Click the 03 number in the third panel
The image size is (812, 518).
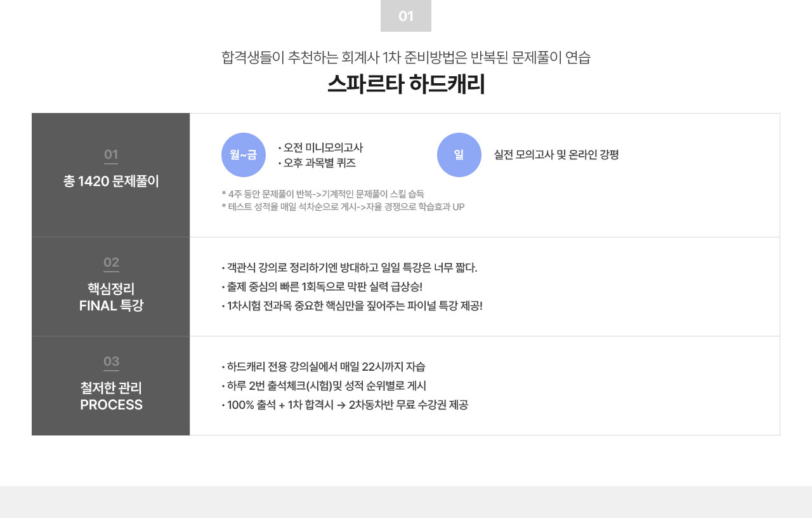pyautogui.click(x=111, y=361)
